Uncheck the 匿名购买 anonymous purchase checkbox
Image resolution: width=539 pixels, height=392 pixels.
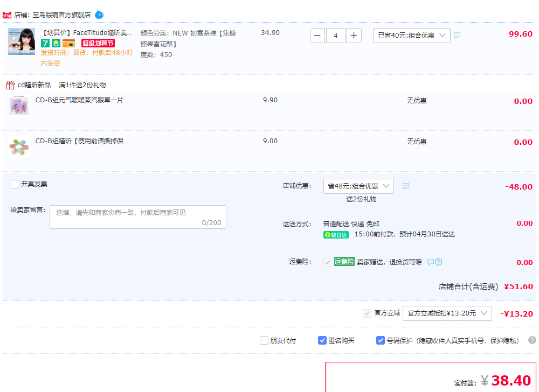pos(322,340)
